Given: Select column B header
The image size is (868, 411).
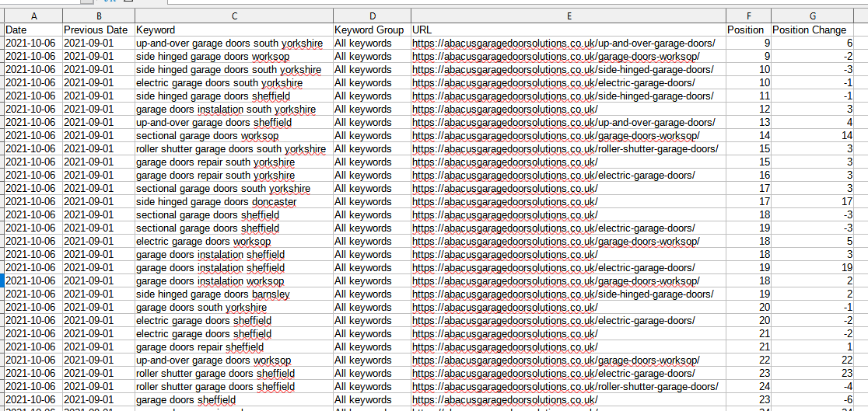Looking at the screenshot, I should (x=99, y=16).
